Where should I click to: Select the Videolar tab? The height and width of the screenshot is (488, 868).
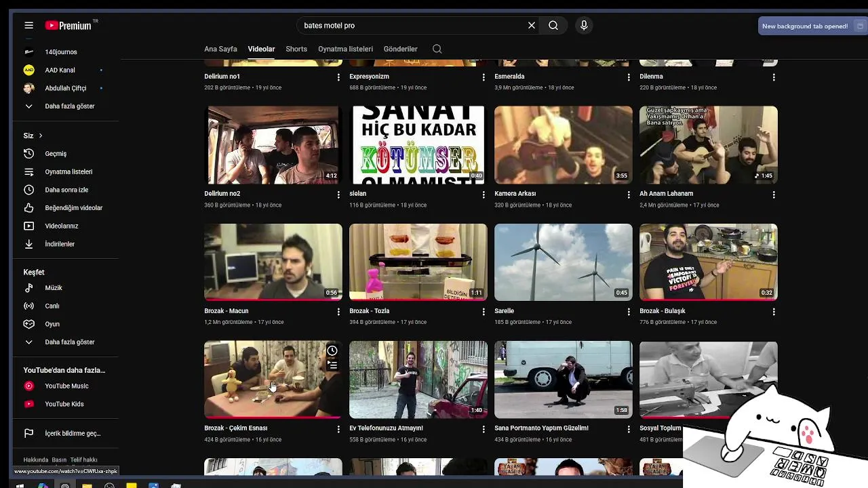(x=261, y=49)
